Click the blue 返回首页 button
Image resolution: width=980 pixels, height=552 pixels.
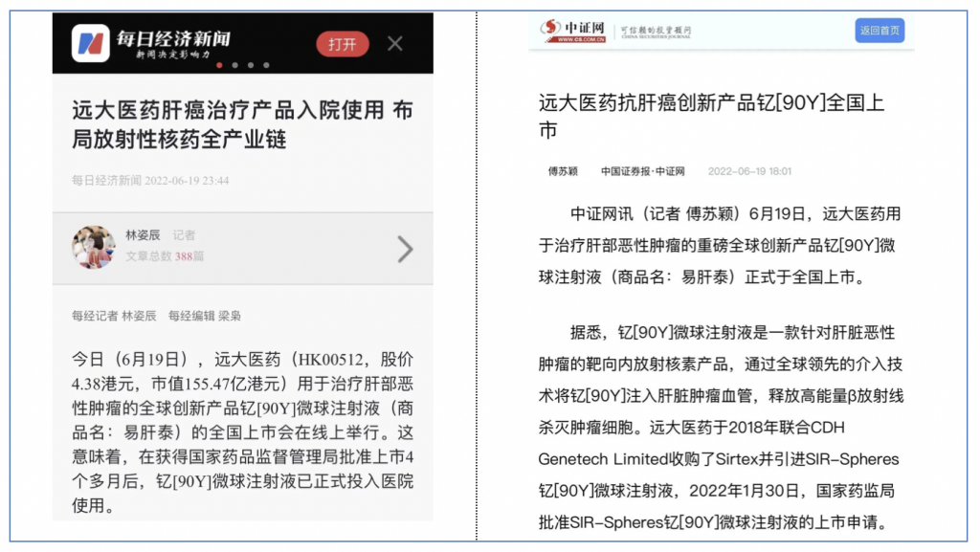(880, 31)
